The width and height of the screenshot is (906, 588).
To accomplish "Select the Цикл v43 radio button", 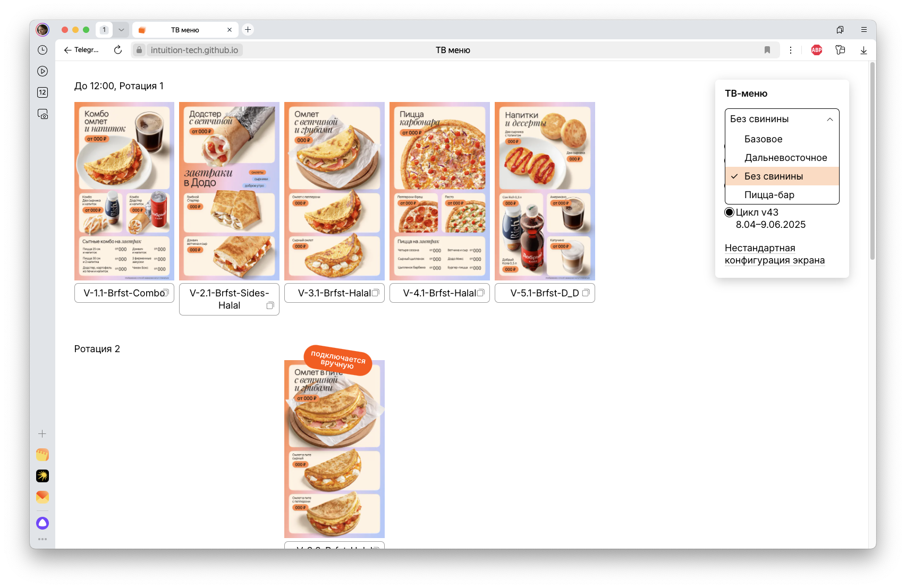I will [730, 212].
